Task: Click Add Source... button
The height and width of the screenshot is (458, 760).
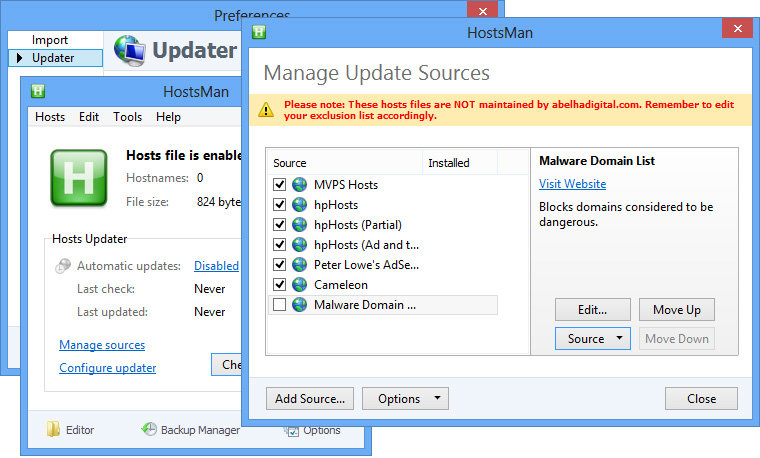Action: [x=310, y=398]
